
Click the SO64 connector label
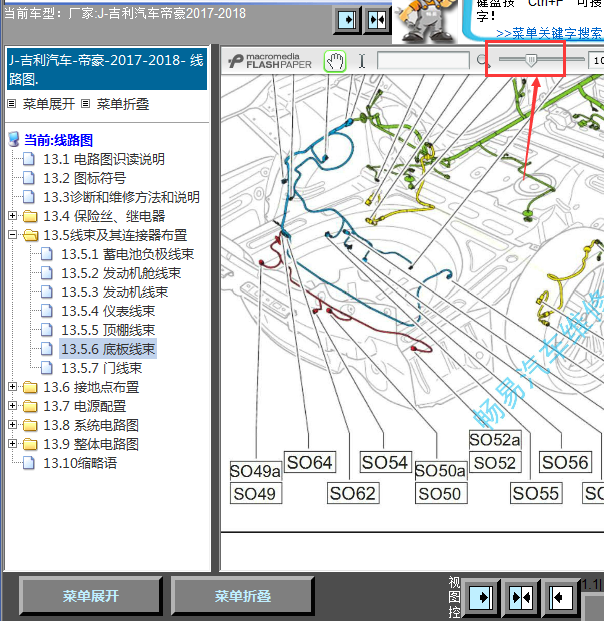[310, 462]
